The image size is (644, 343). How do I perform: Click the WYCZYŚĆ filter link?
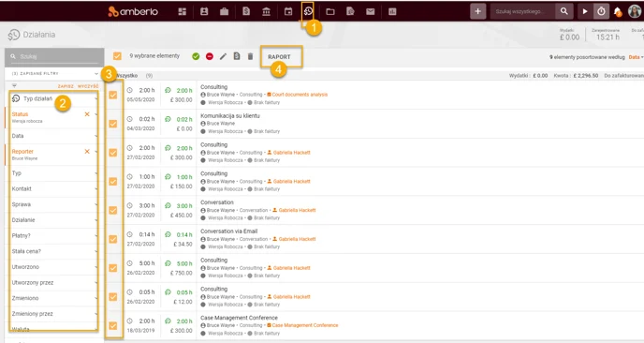coord(88,86)
